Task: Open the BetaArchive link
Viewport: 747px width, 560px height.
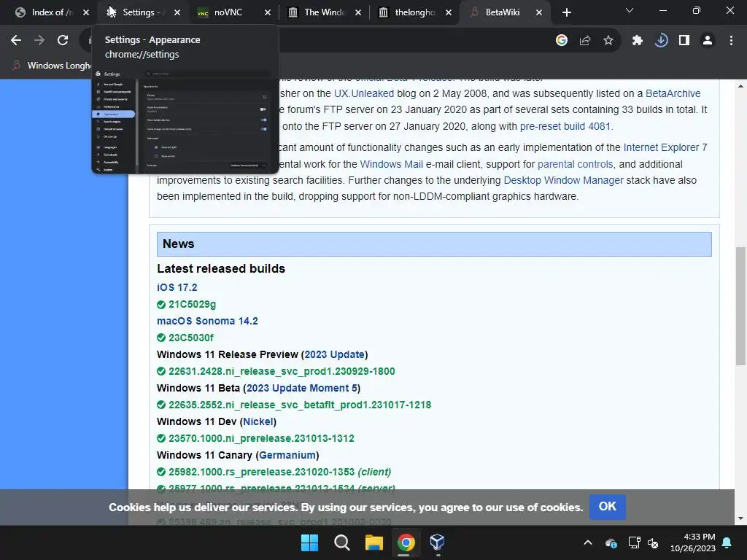Action: [x=673, y=93]
